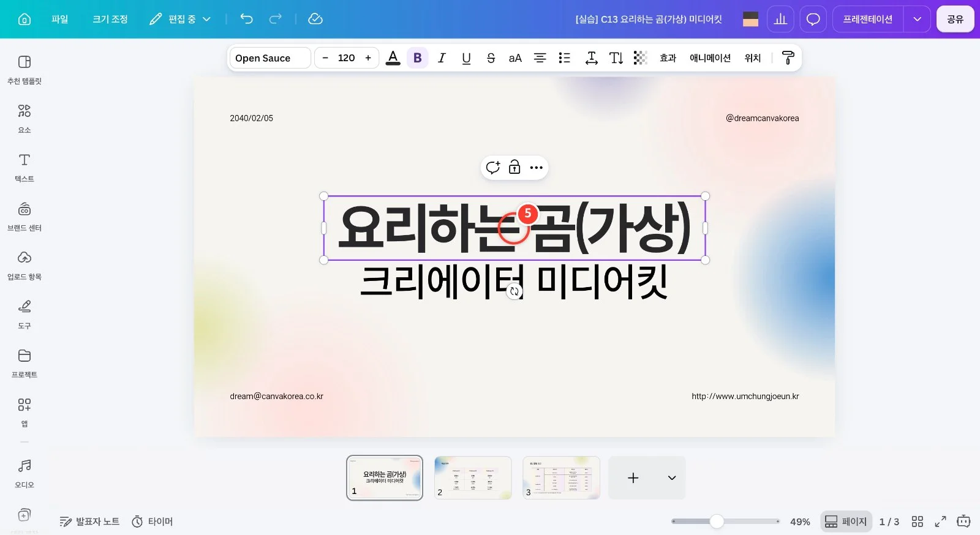Open the 위치 position panel
Image resolution: width=980 pixels, height=535 pixels.
click(x=752, y=58)
